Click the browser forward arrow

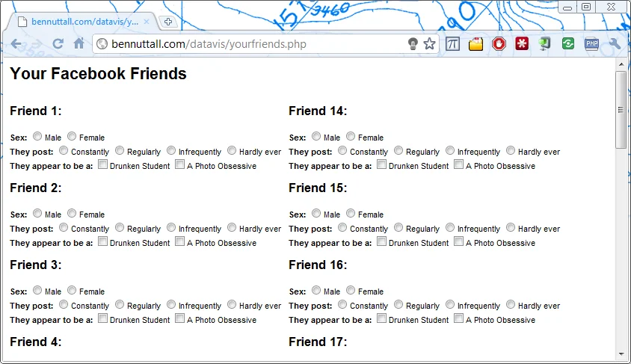pyautogui.click(x=37, y=44)
